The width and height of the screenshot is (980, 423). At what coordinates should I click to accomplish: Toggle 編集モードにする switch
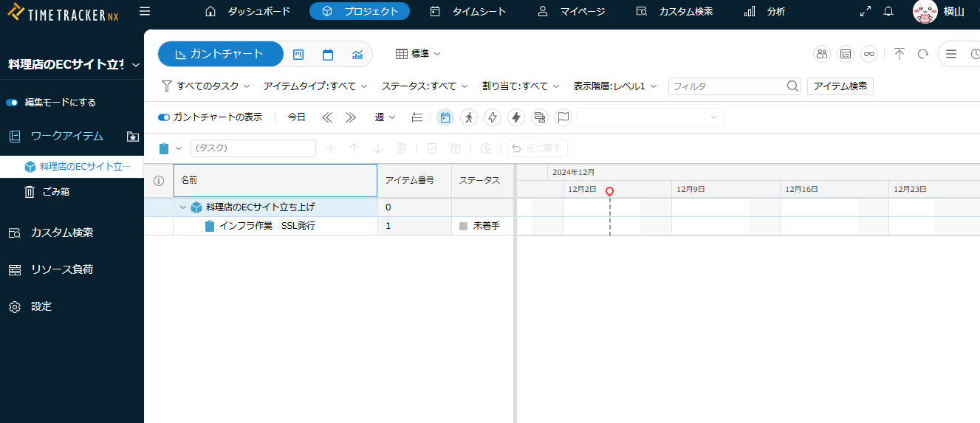pyautogui.click(x=12, y=103)
